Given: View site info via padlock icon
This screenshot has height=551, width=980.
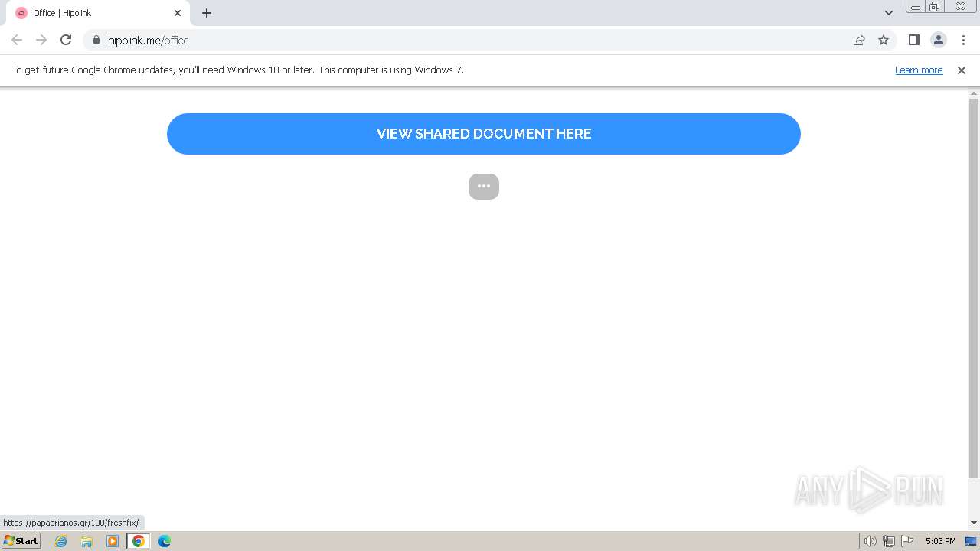Looking at the screenshot, I should 96,40.
